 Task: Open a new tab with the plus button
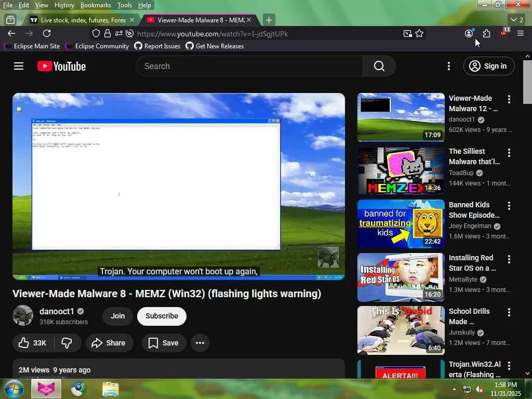[269, 20]
